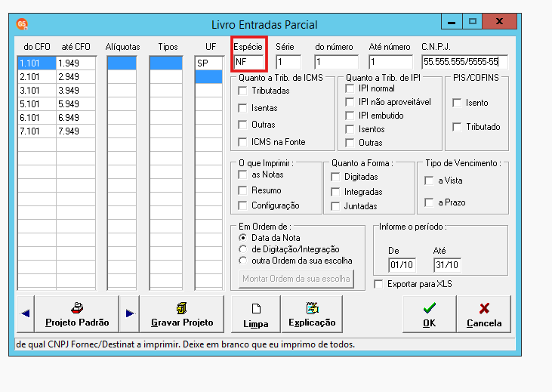Click the Série input field
This screenshot has width=552, height=392.
[288, 63]
